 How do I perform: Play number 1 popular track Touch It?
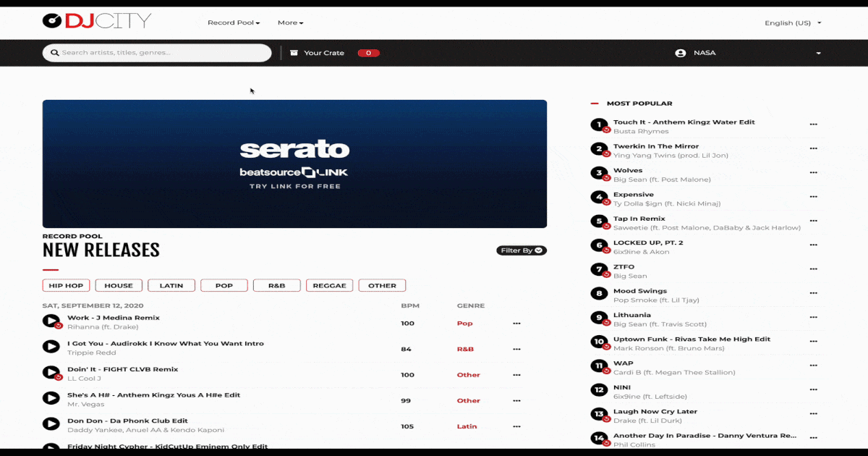coord(599,124)
